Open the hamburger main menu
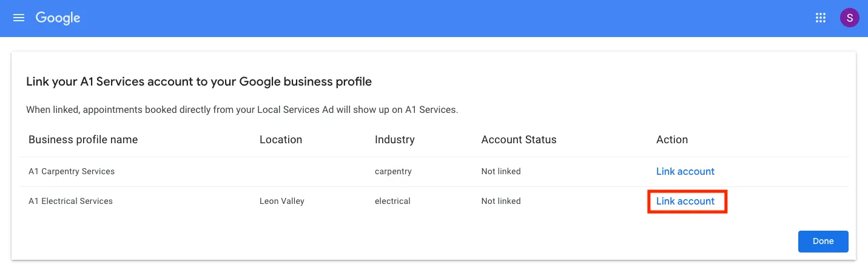The width and height of the screenshot is (868, 278). pyautogui.click(x=19, y=18)
